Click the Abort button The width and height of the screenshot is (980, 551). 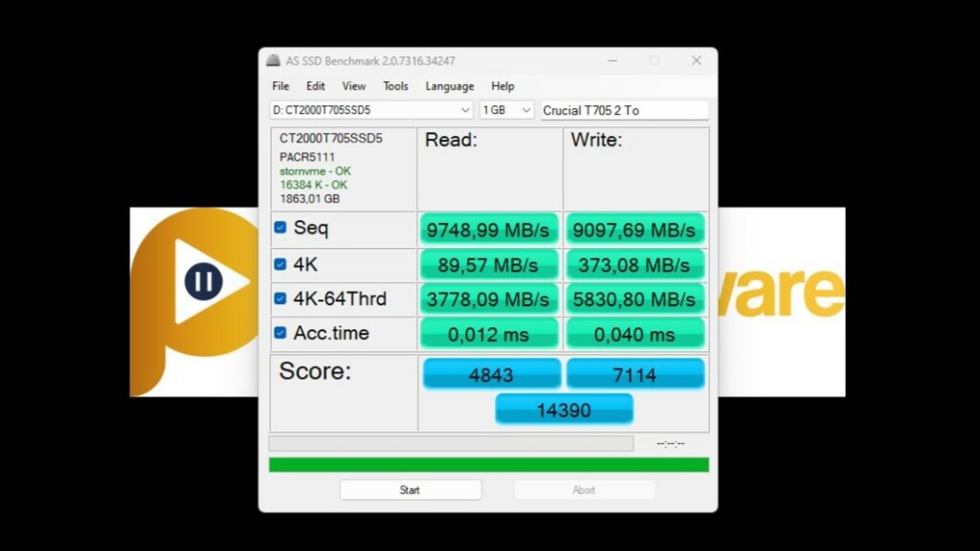pyautogui.click(x=585, y=490)
